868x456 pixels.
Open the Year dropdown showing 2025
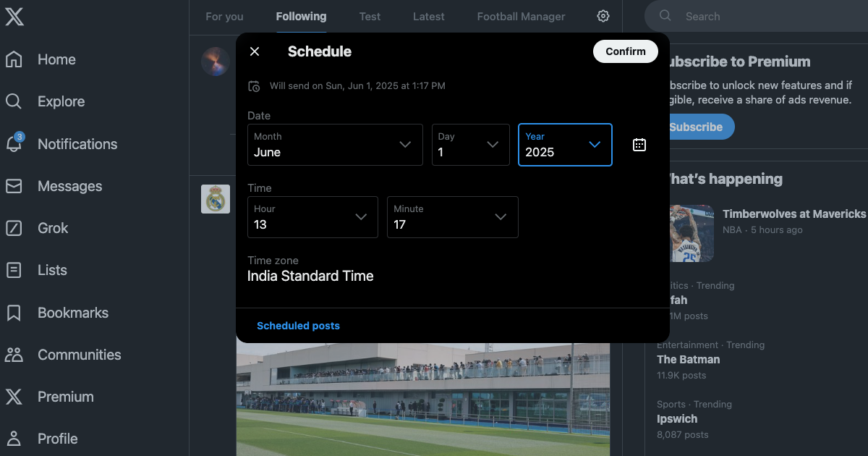[x=565, y=145]
